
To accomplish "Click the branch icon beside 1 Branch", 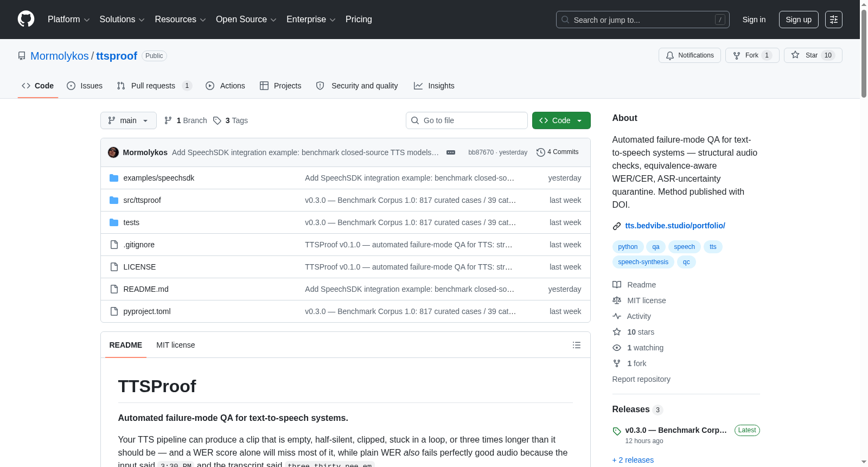I will pos(168,120).
